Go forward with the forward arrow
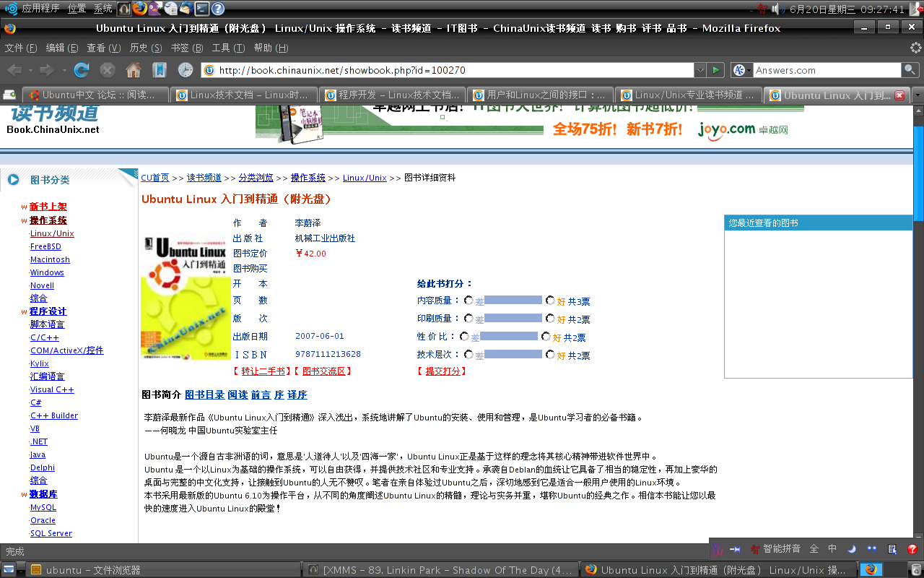 click(x=47, y=70)
